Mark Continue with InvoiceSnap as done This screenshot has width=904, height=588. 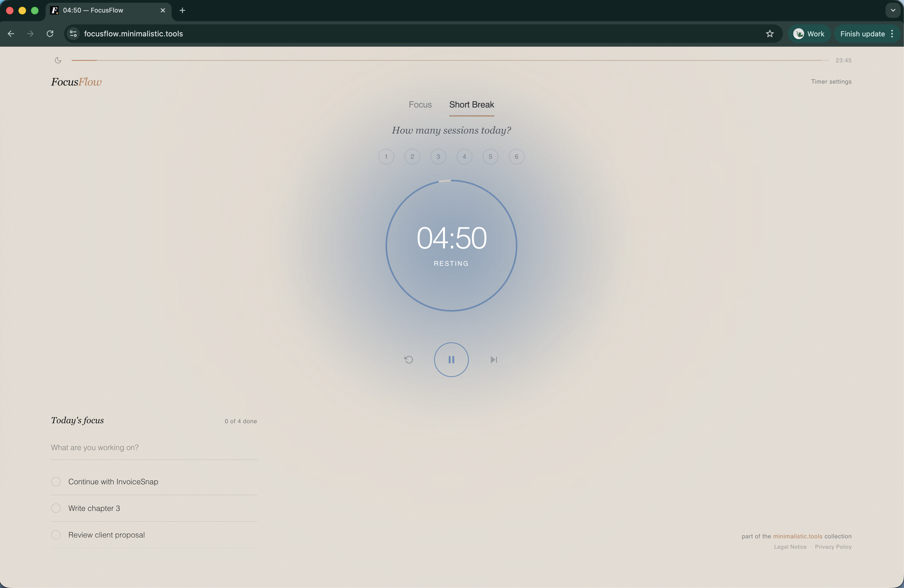click(56, 482)
